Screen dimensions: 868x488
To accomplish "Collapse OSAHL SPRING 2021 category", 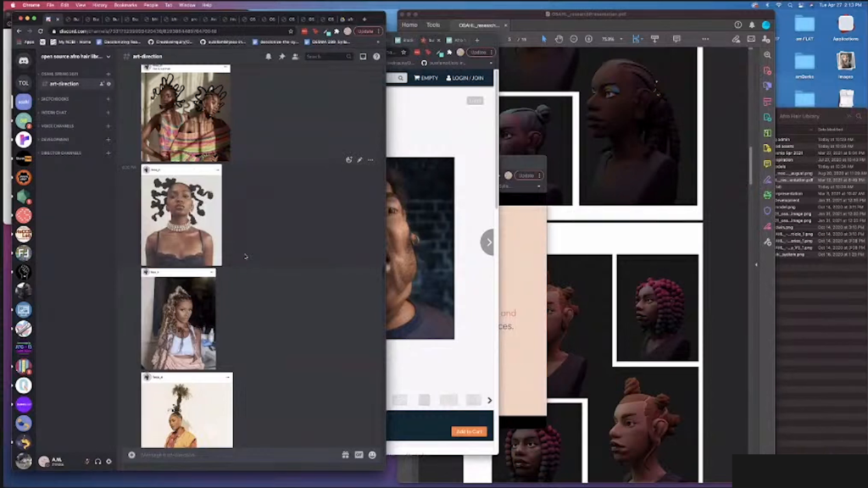I will 59,74.
